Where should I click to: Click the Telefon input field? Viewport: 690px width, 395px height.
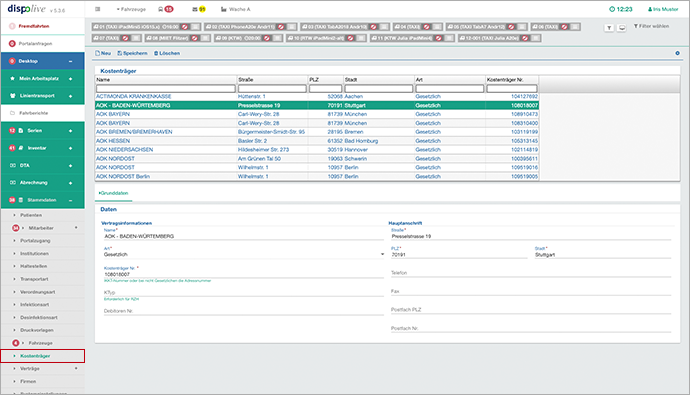coord(531,273)
